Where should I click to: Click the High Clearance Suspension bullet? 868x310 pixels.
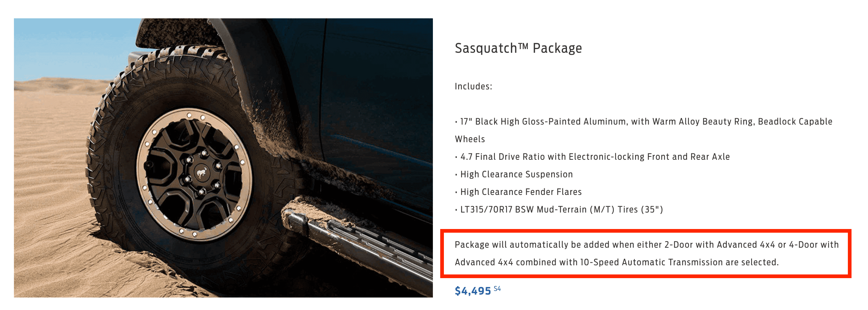point(514,174)
